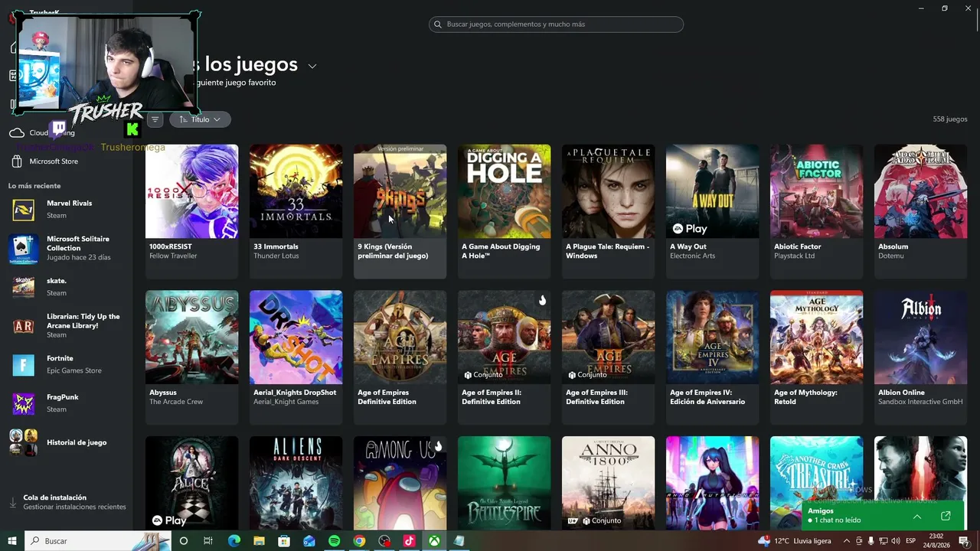Image resolution: width=980 pixels, height=551 pixels.
Task: Open Microsoft Store shopping bag icon
Action: 17,161
